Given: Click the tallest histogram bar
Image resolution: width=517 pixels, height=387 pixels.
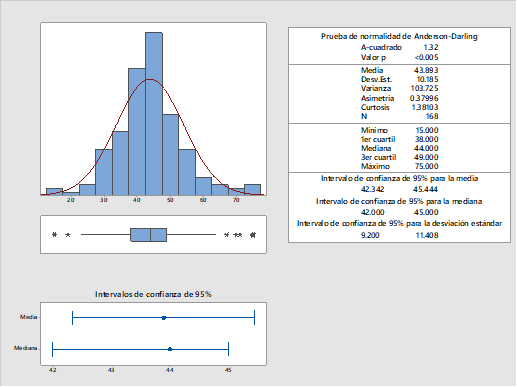Looking at the screenshot, I should [154, 114].
